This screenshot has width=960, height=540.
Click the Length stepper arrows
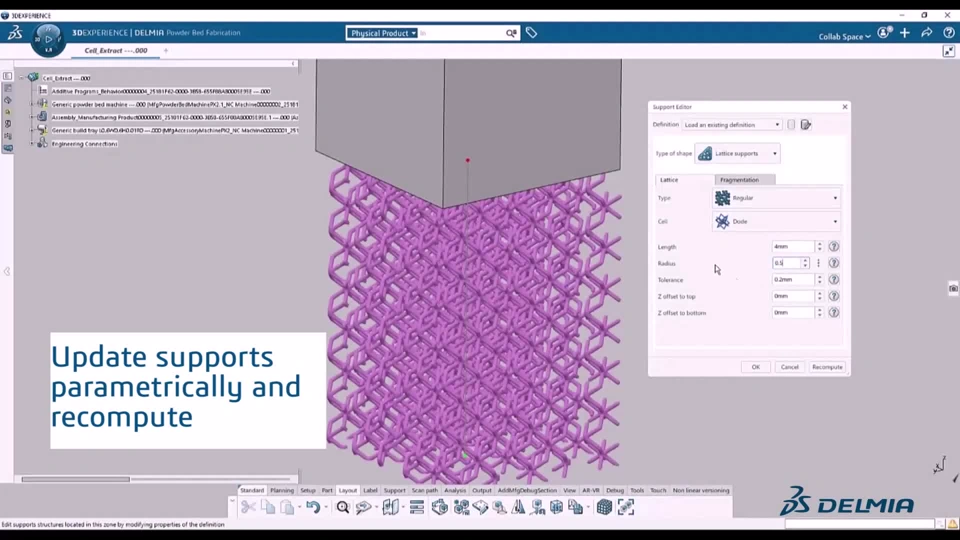tap(820, 247)
